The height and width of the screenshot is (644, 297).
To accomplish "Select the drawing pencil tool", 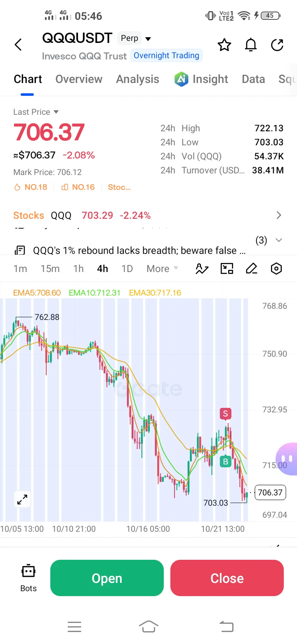I will [252, 269].
